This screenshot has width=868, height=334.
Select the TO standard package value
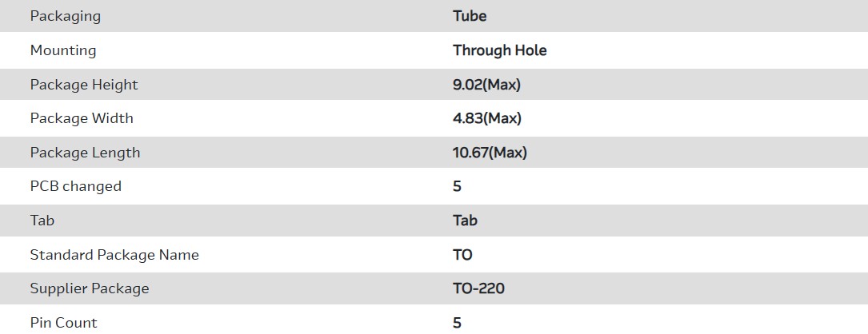462,255
